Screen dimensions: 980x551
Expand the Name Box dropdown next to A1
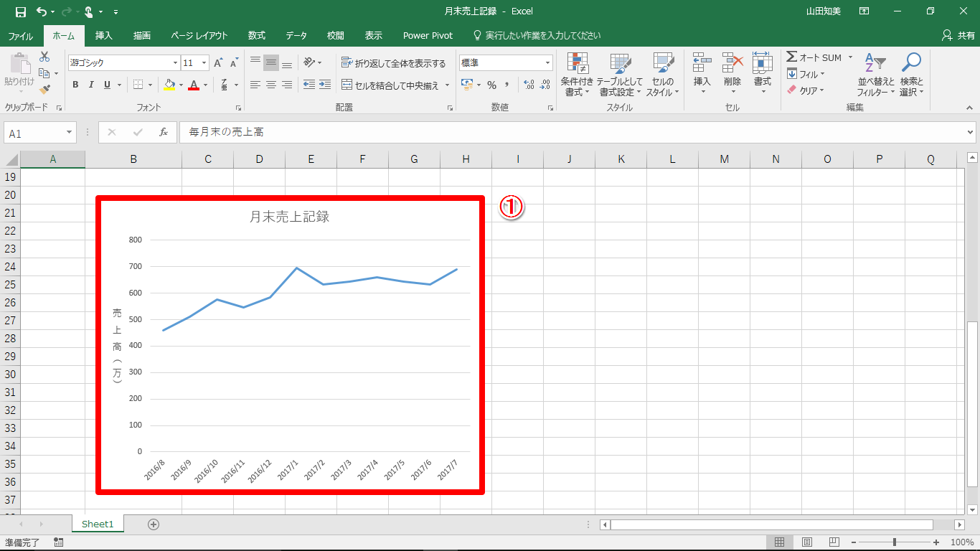tap(70, 133)
